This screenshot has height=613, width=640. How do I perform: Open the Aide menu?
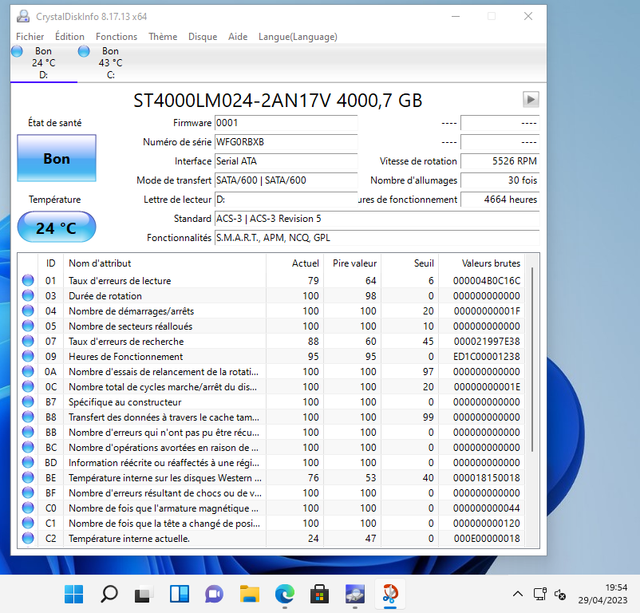[238, 37]
